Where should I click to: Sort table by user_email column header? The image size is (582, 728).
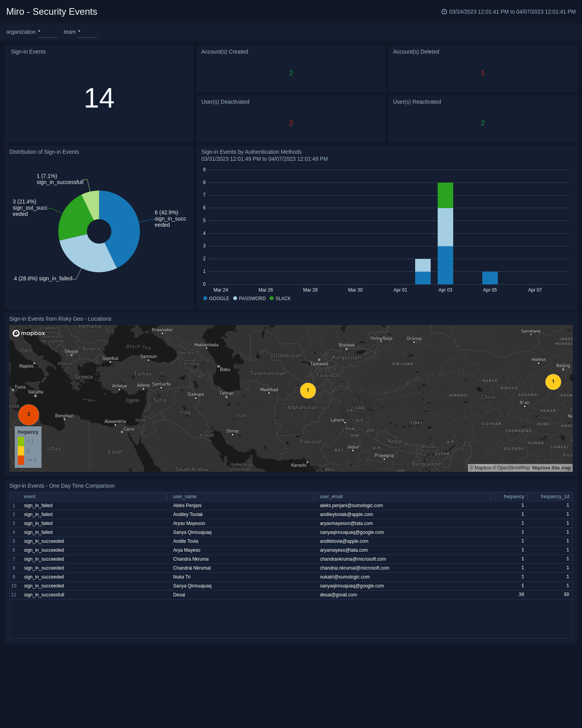[x=331, y=497]
